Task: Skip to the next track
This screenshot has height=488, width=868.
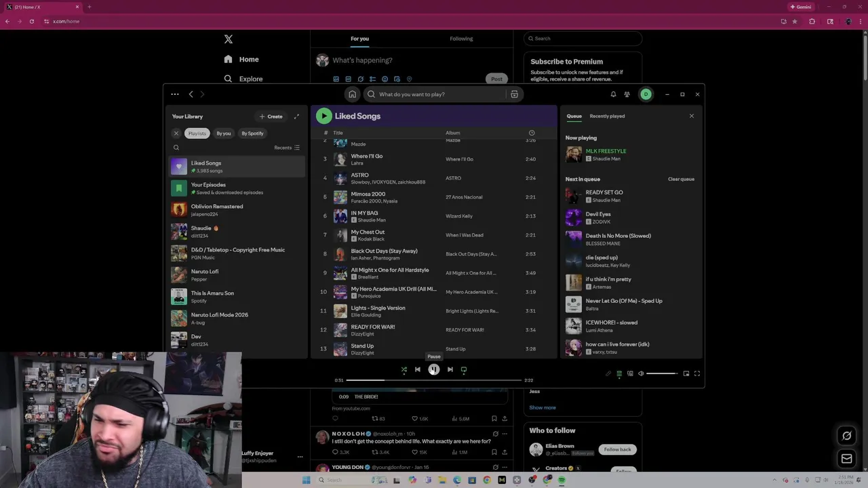Action: [450, 369]
